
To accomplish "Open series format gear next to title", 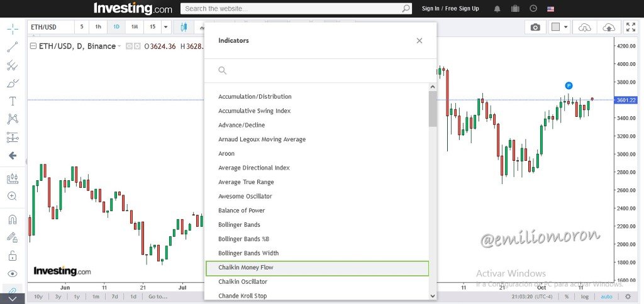I will pyautogui.click(x=137, y=46).
